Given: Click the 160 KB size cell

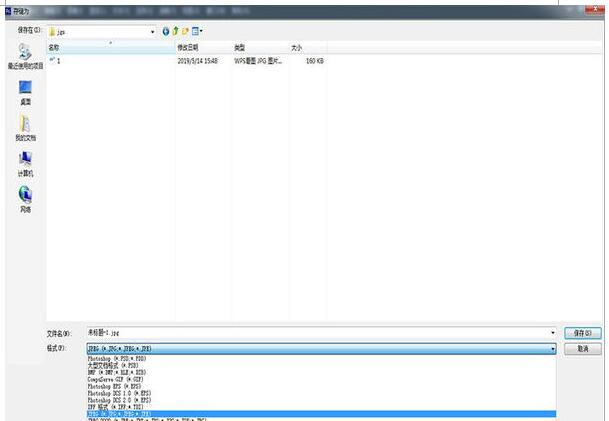Looking at the screenshot, I should [x=315, y=61].
